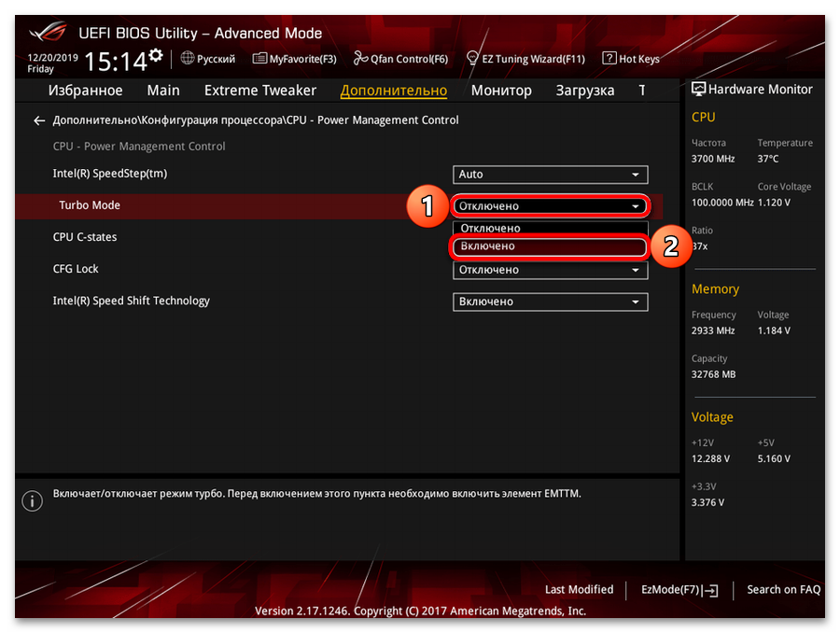This screenshot has width=840, height=633.
Task: Click the Speed Shift dropdown arrow
Action: point(635,302)
